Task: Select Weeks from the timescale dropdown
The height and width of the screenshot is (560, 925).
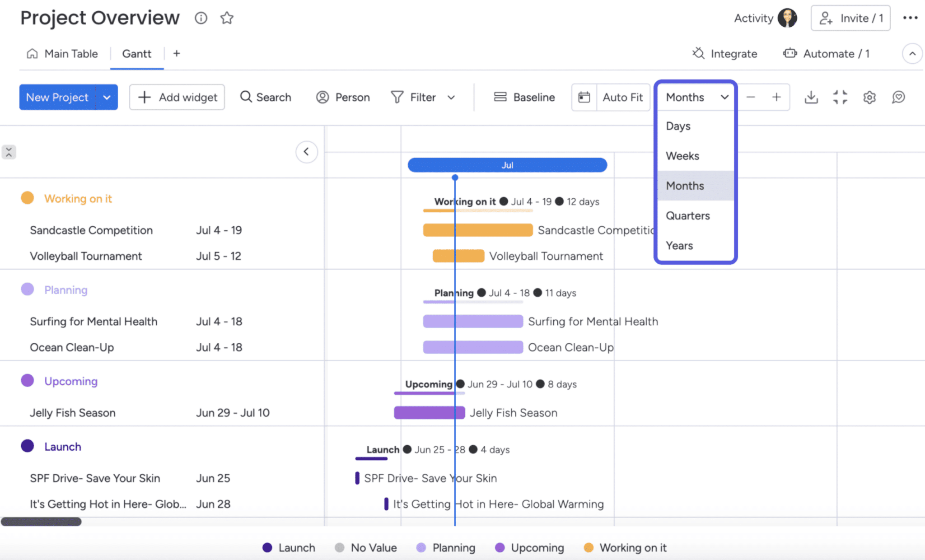Action: [682, 155]
